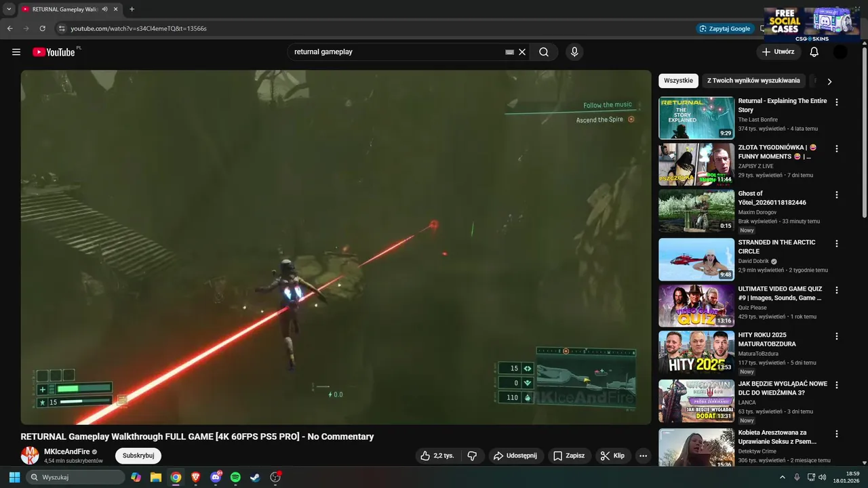Create a clip with Klip
Image resolution: width=868 pixels, height=488 pixels.
[x=612, y=455]
